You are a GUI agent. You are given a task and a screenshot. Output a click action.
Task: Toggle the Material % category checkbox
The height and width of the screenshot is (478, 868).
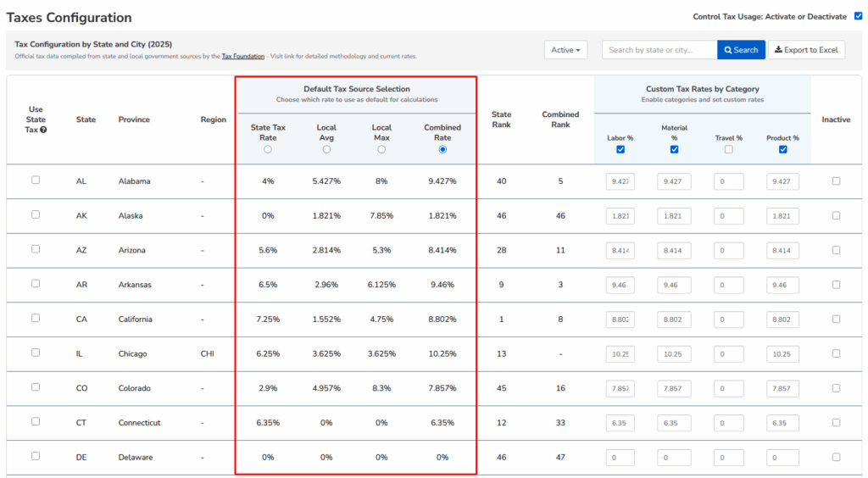coord(674,149)
